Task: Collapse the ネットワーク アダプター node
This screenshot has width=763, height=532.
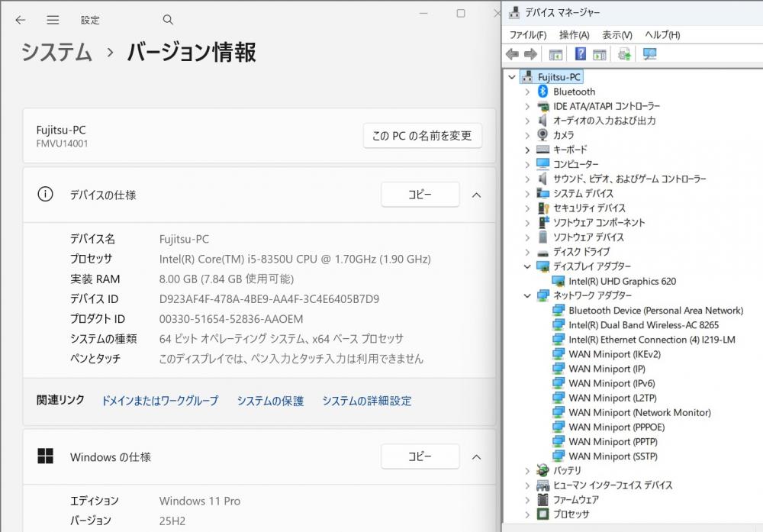Action: 527,295
